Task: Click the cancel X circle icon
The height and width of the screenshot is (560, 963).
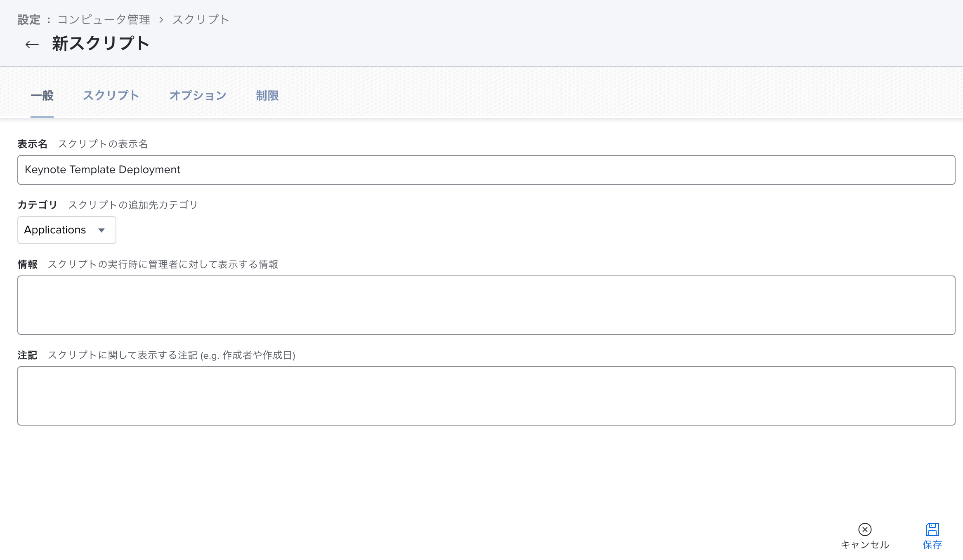Action: (865, 529)
